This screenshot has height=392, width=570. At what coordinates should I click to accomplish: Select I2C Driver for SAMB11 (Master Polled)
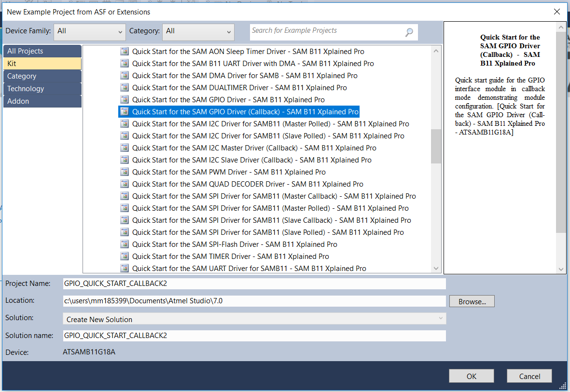270,123
